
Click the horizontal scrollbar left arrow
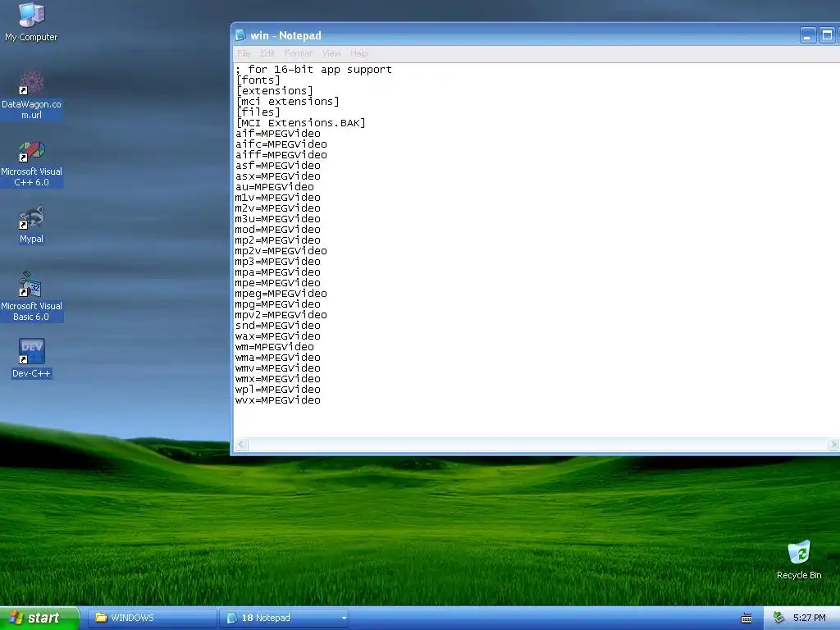(241, 444)
